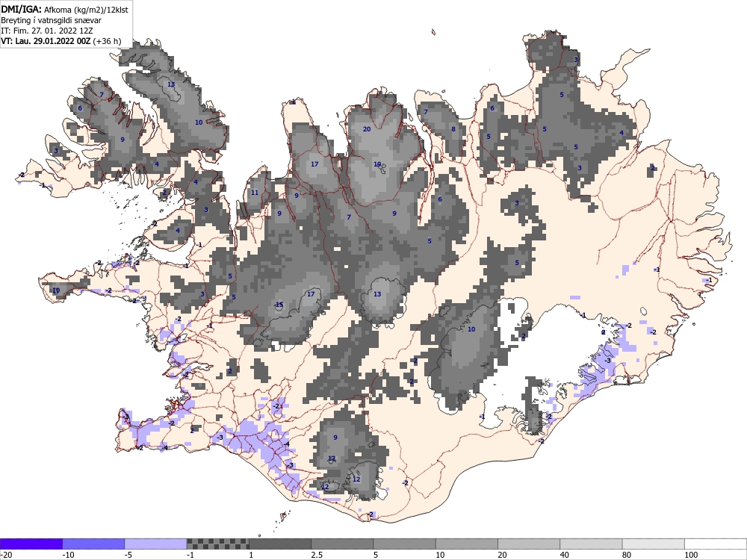This screenshot has width=747, height=560.
Task: Click the 'VT: Lau. 29.01.2022 00Z (+36 h)' line
Action: point(61,41)
